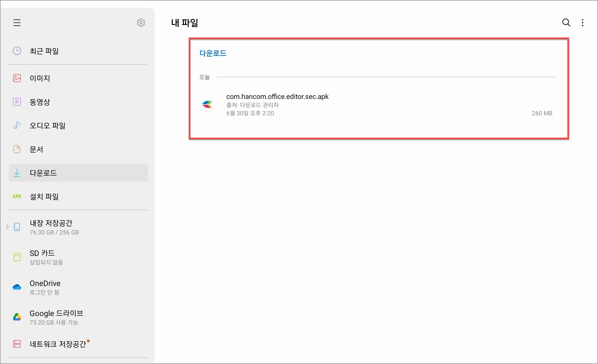Click the Google Drive triangle icon

coord(17,317)
